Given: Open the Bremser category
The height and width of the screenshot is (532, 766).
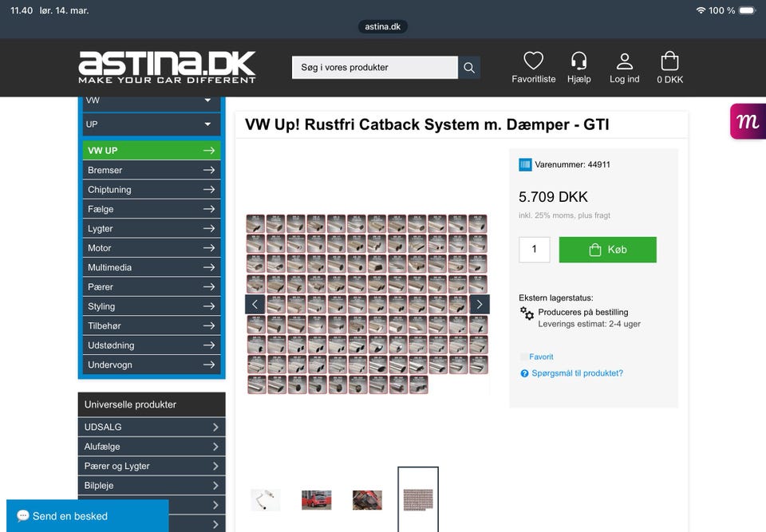Looking at the screenshot, I should coord(152,170).
